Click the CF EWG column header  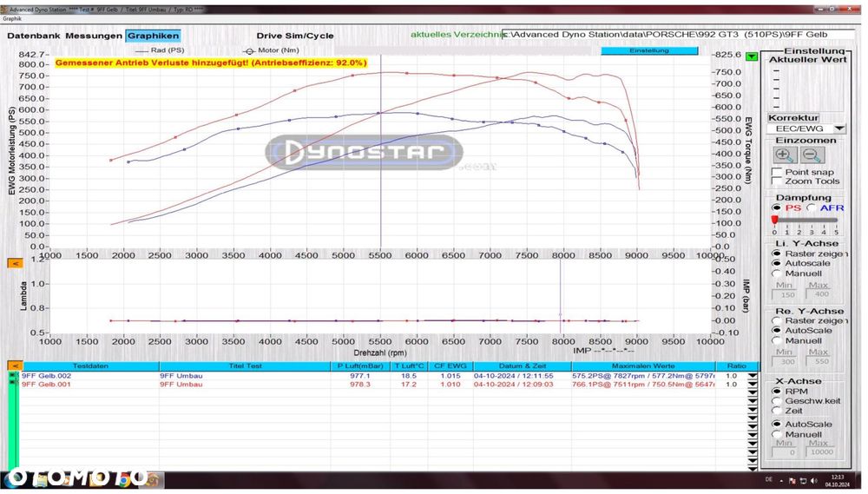click(x=450, y=366)
